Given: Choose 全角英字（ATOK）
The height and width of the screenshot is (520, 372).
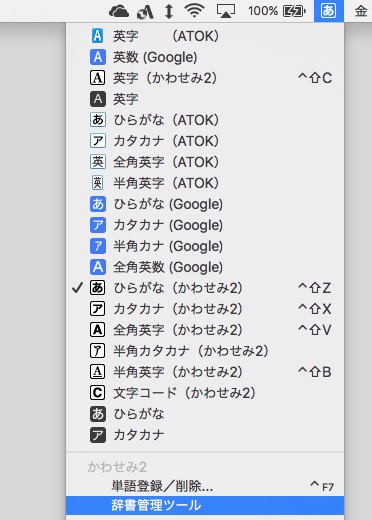Looking at the screenshot, I should coord(205,162).
